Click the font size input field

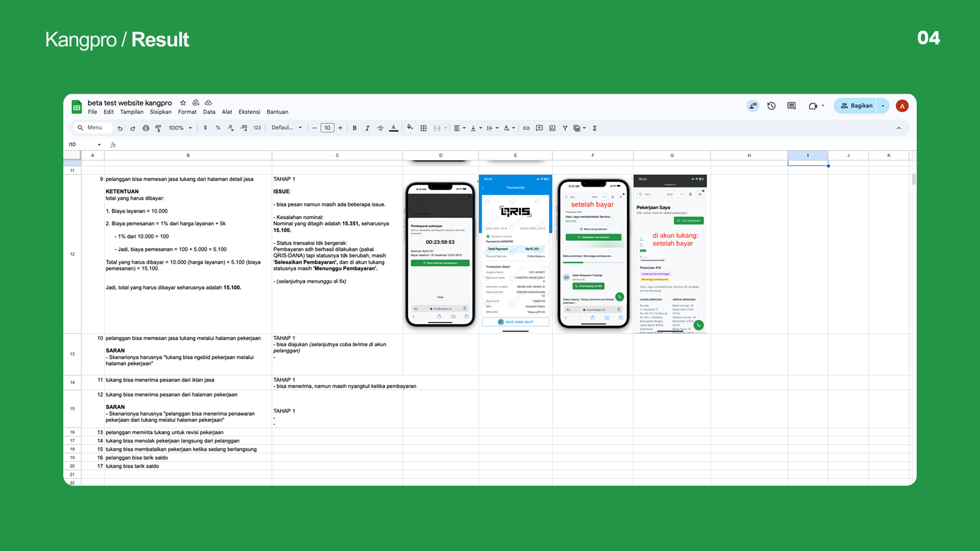pos(327,128)
